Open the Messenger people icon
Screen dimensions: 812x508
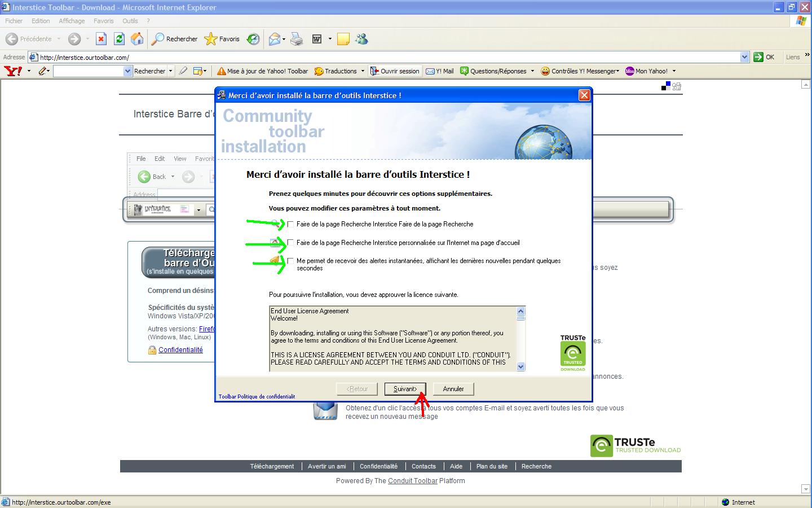tap(362, 39)
